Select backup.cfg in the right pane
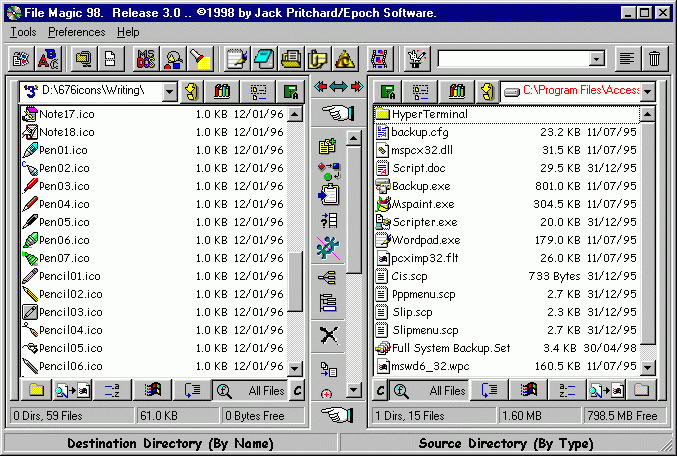The height and width of the screenshot is (456, 677). tap(507, 132)
